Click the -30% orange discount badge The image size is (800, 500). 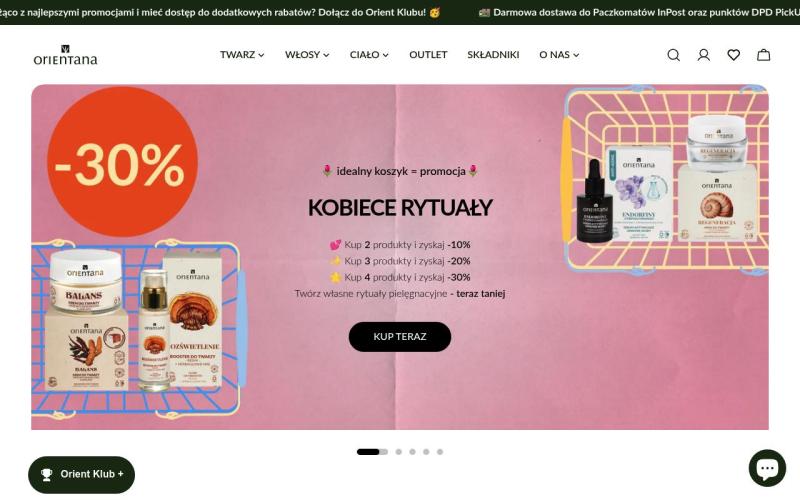[122, 162]
